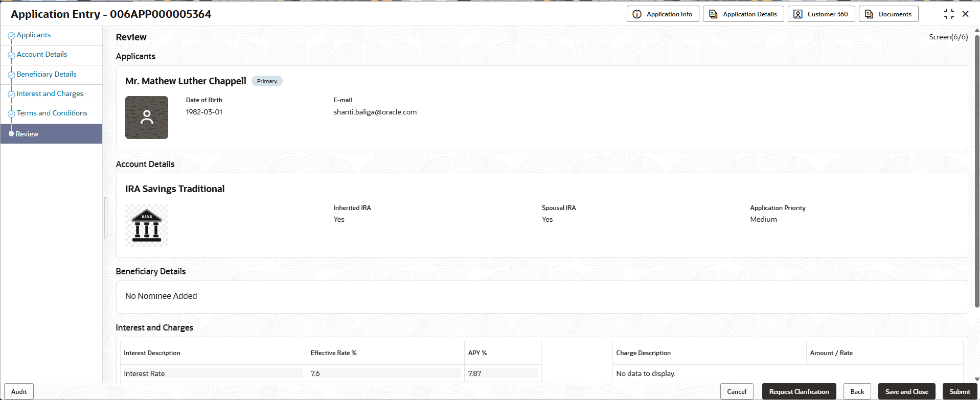Click the Interest and Charges step checkmark icon
This screenshot has height=400, width=980.
pyautogui.click(x=11, y=95)
